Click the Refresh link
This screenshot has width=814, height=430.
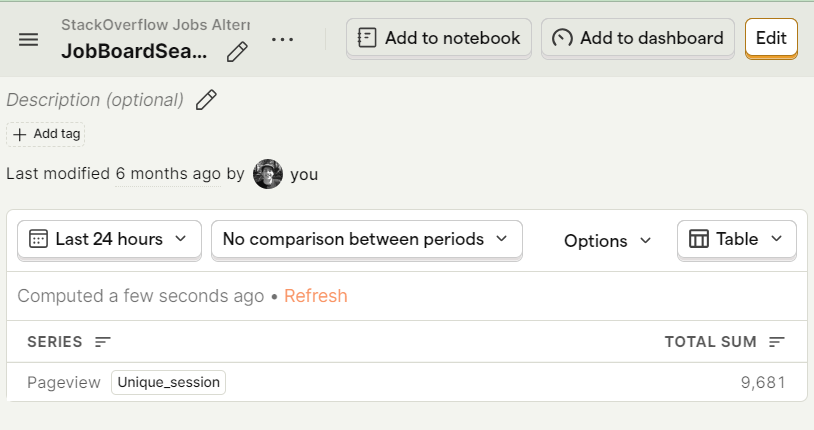click(316, 296)
